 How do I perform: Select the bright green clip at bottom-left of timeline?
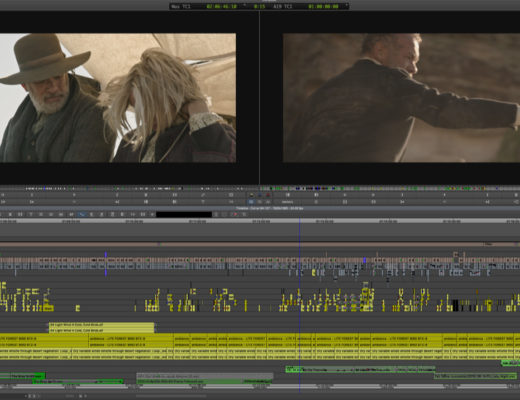click(23, 376)
